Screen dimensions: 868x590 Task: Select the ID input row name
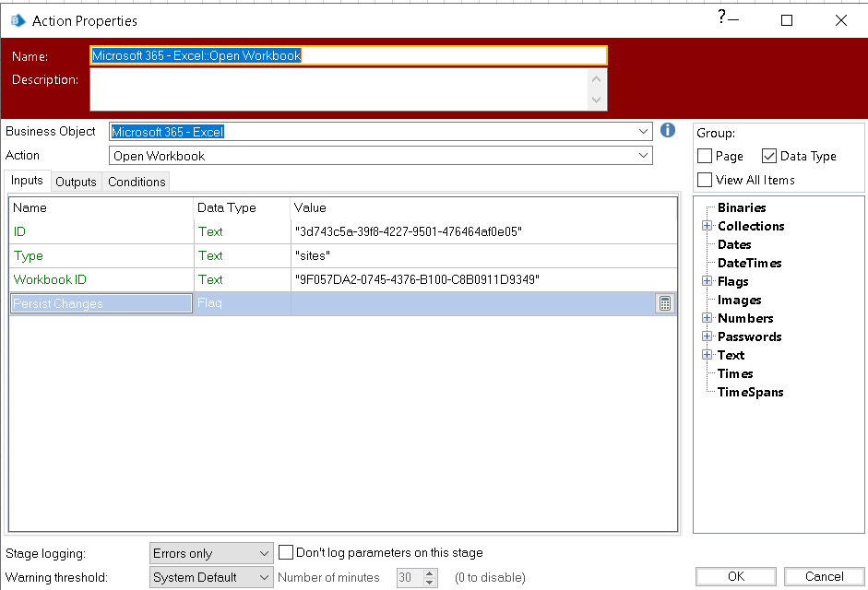(x=101, y=231)
